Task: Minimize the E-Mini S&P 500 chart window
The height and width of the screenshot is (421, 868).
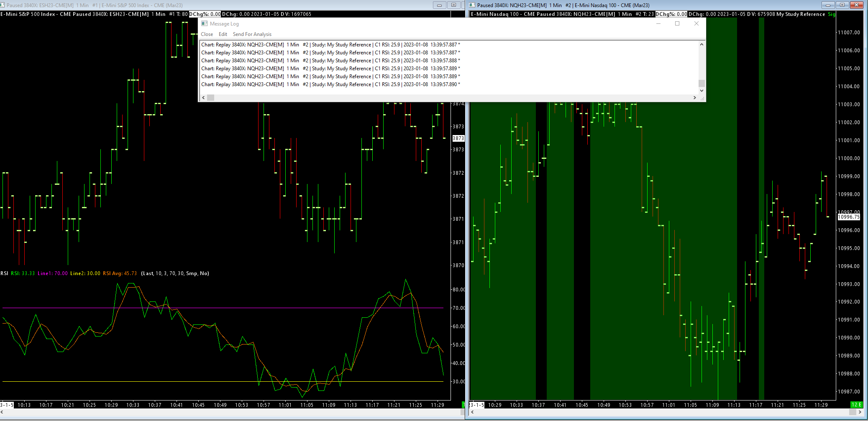Action: pyautogui.click(x=439, y=5)
